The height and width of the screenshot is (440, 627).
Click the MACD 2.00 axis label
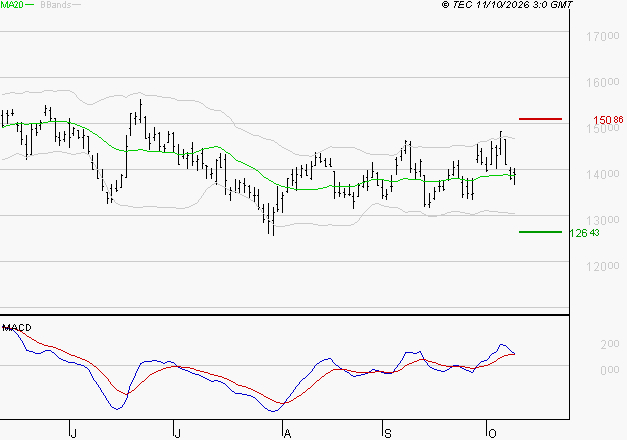(610, 344)
